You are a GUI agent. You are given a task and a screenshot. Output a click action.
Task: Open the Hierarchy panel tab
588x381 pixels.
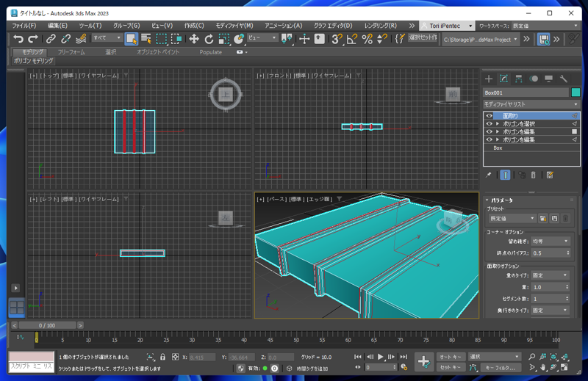519,79
